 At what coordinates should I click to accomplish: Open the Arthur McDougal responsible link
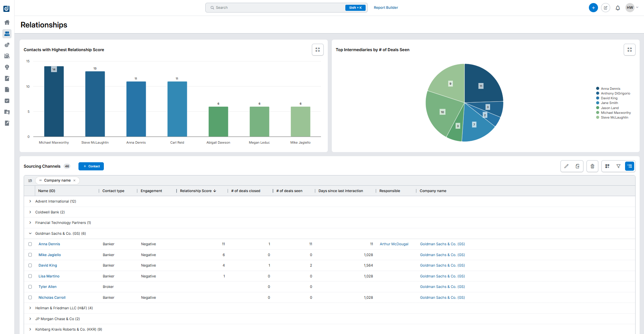(x=394, y=244)
